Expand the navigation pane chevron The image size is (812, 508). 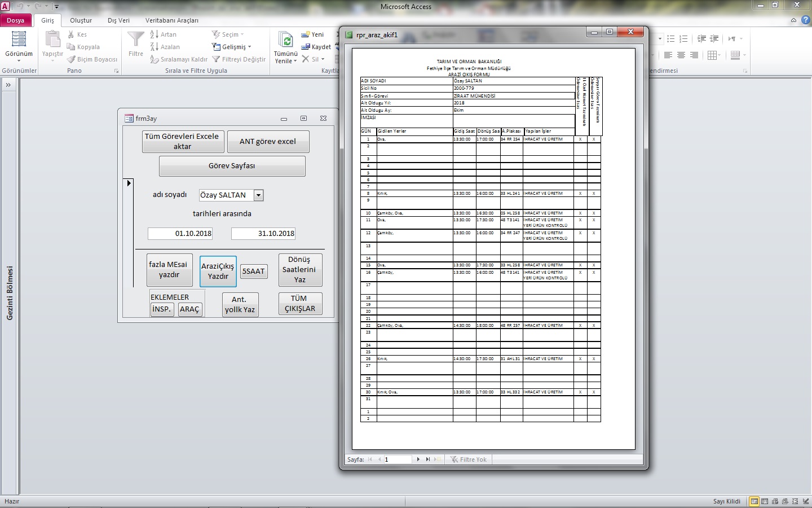(x=8, y=85)
